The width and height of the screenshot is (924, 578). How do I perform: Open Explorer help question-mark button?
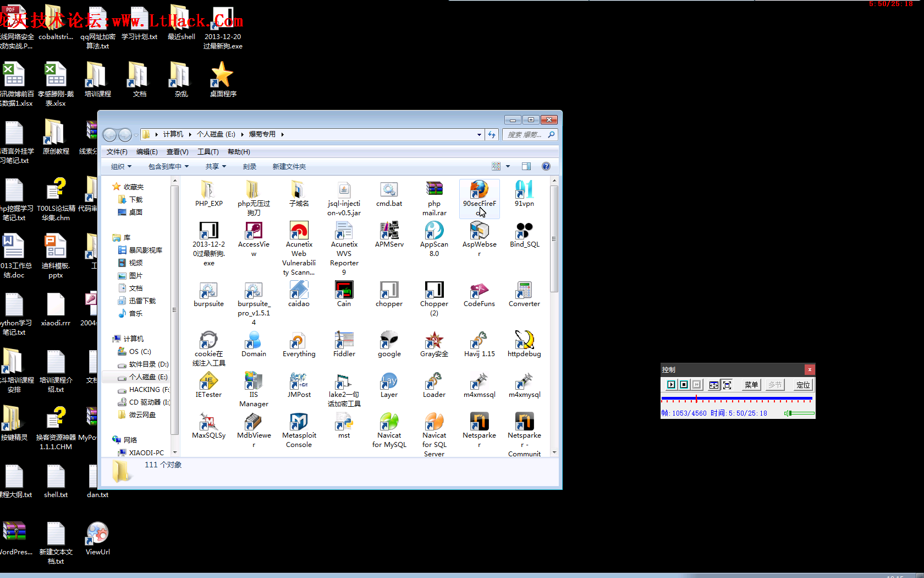pyautogui.click(x=546, y=166)
